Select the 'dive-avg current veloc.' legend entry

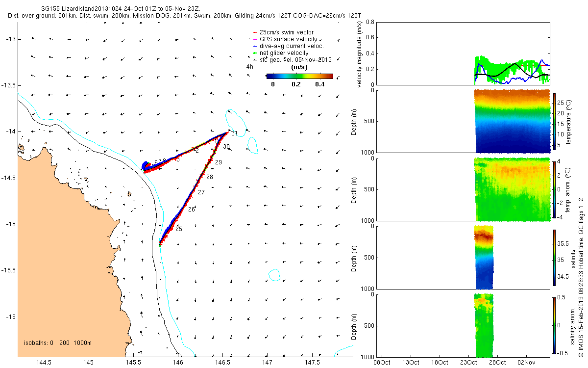click(288, 46)
